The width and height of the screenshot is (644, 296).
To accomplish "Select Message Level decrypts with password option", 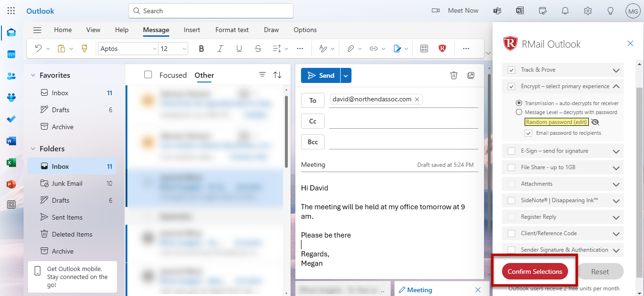I will click(x=519, y=112).
